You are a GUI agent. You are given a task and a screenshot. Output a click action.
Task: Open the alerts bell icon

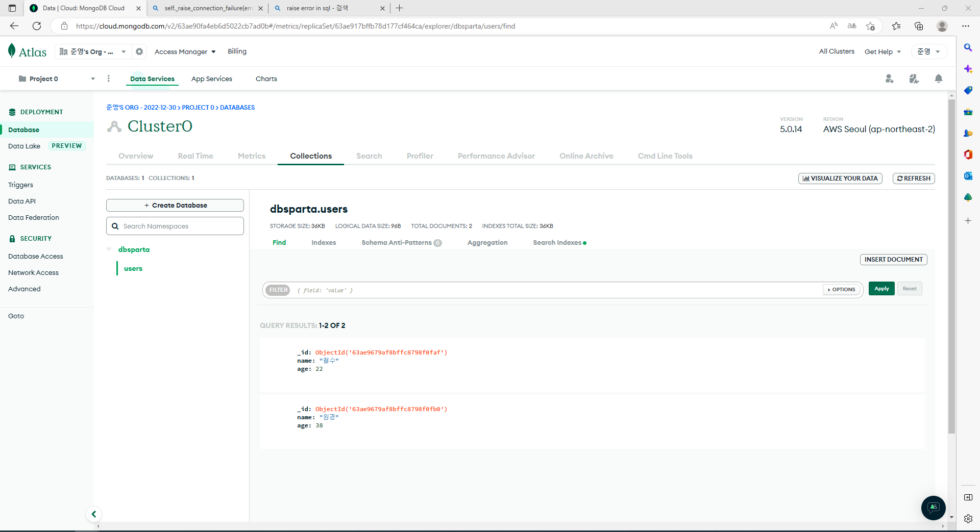click(939, 79)
